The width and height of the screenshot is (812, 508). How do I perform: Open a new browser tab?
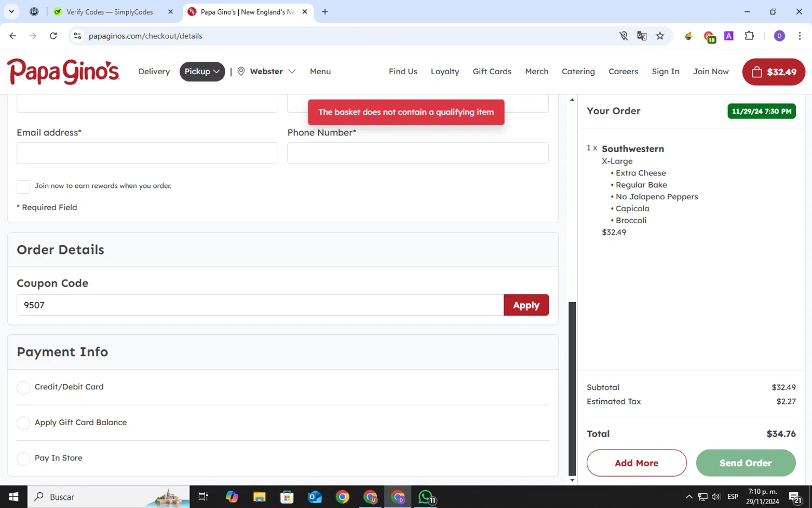pos(325,11)
